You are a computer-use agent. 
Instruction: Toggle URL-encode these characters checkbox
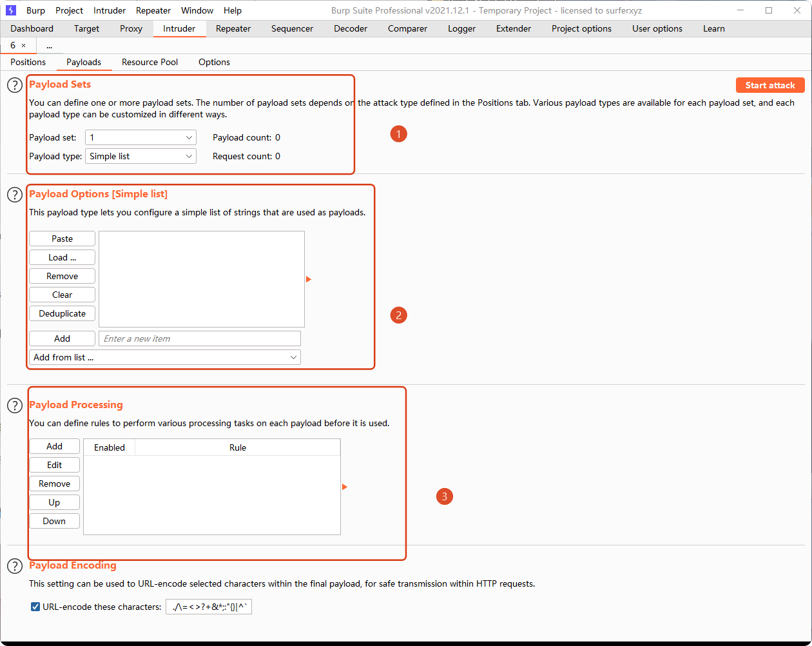tap(35, 607)
